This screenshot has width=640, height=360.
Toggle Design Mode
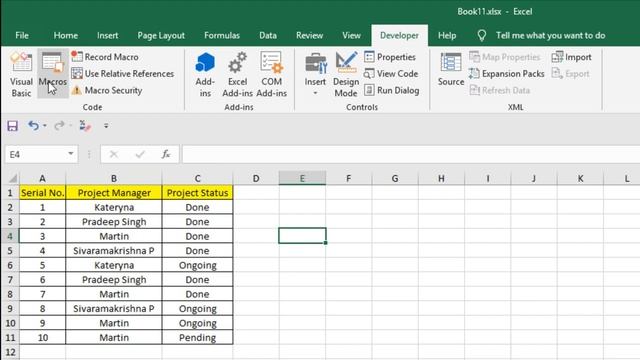pos(346,75)
